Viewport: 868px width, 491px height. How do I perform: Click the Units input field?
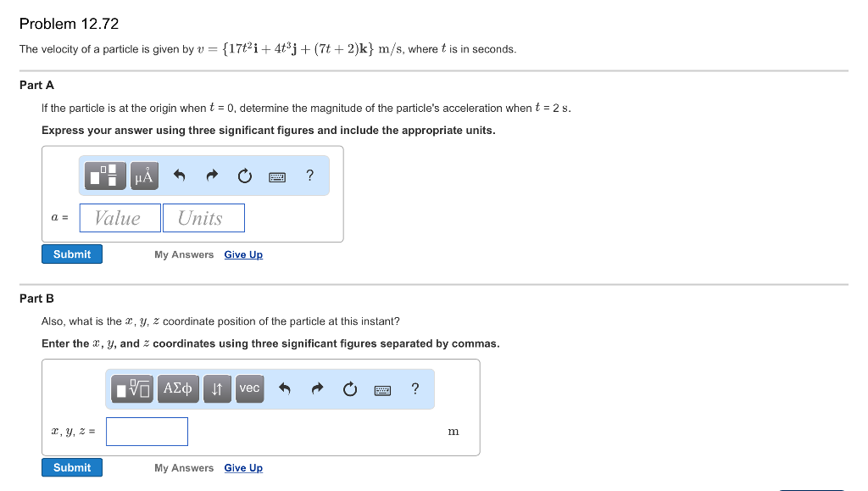click(203, 218)
